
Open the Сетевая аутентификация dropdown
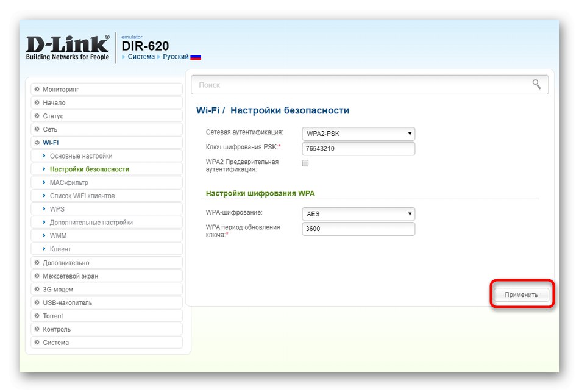pyautogui.click(x=358, y=134)
